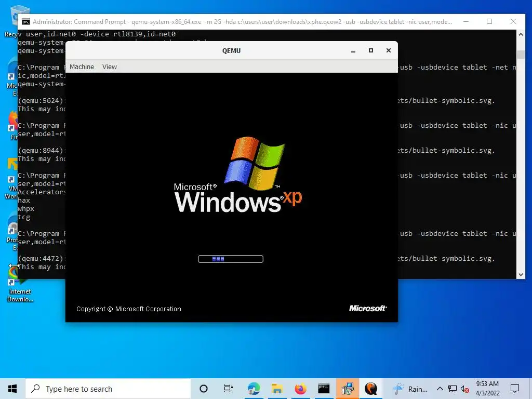532x399 pixels.
Task: Switch to Command Prompt taskbar icon
Action: (324, 389)
